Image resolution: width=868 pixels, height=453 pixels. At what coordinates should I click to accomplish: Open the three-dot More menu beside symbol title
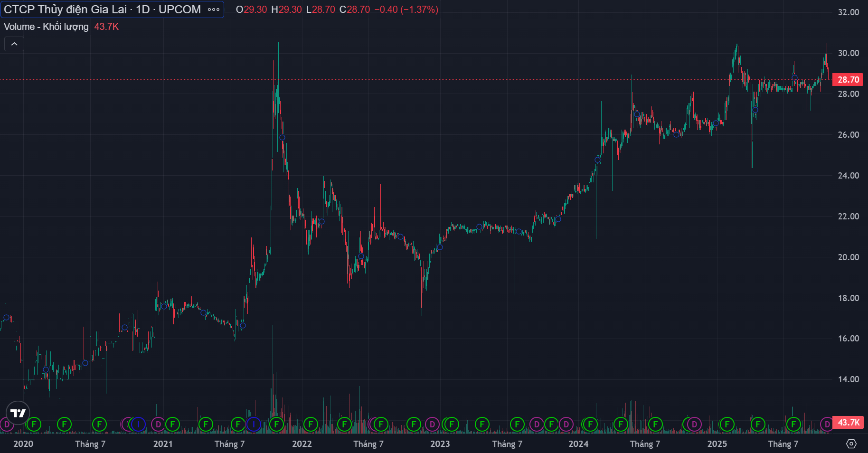coord(214,9)
